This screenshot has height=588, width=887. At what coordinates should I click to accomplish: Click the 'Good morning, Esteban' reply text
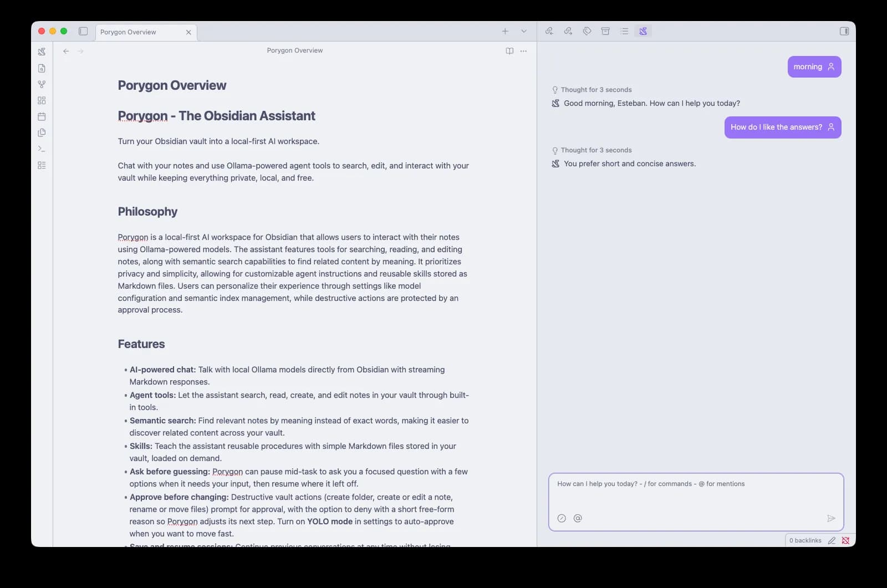tap(652, 103)
